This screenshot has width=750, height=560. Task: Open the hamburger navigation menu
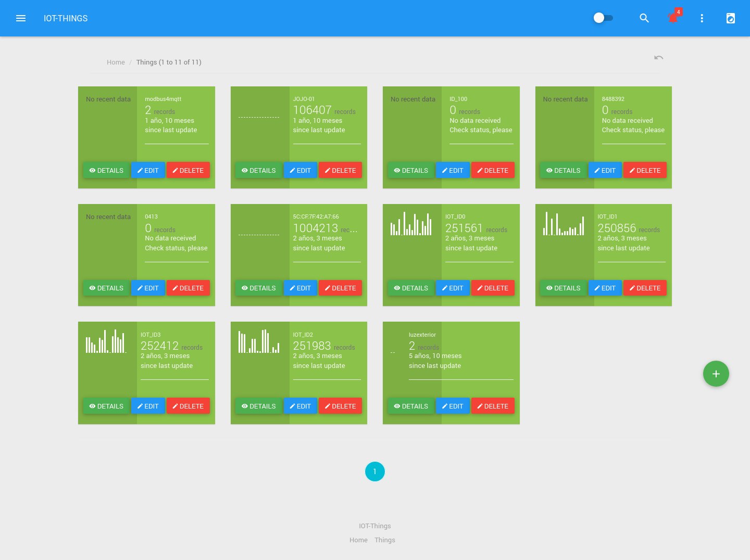coord(21,18)
